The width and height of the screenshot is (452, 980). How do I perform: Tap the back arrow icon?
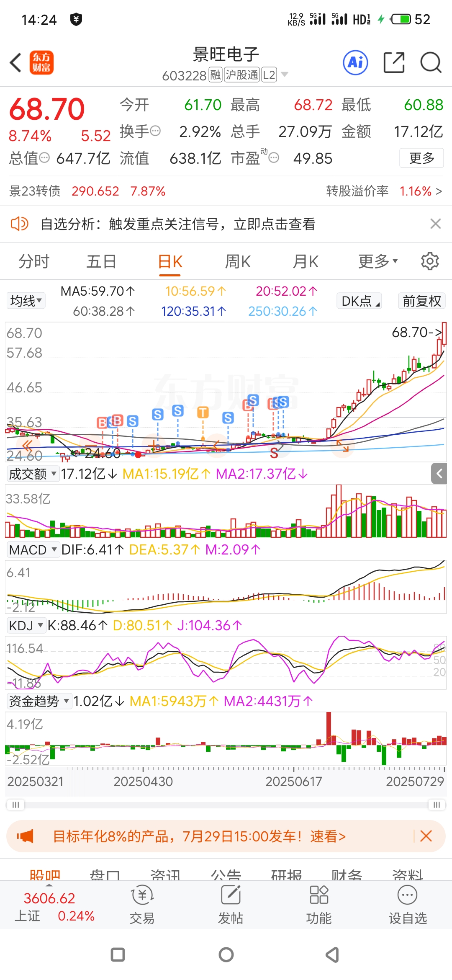15,63
